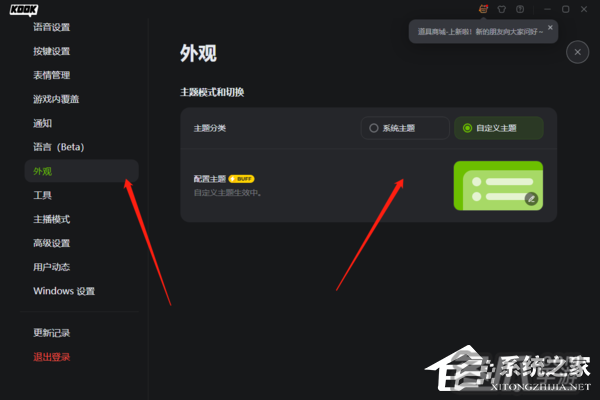600x400 pixels.
Task: Close the settings page with round X
Action: pyautogui.click(x=577, y=52)
